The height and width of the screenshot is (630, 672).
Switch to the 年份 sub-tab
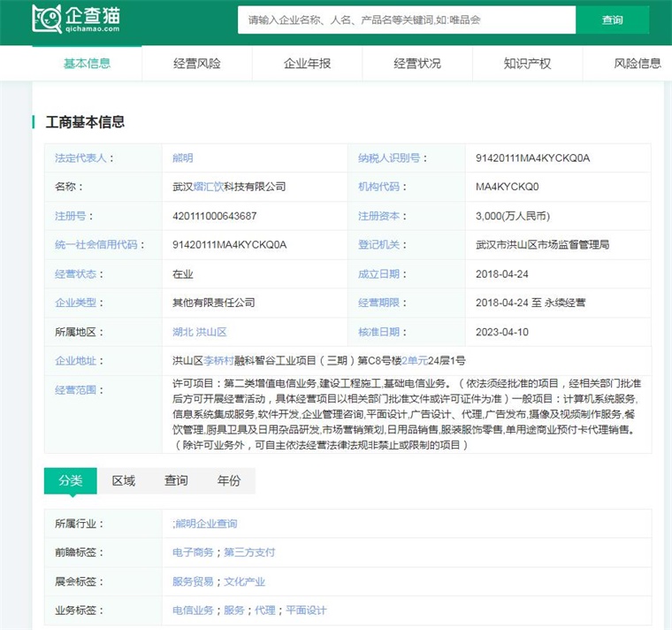(229, 480)
